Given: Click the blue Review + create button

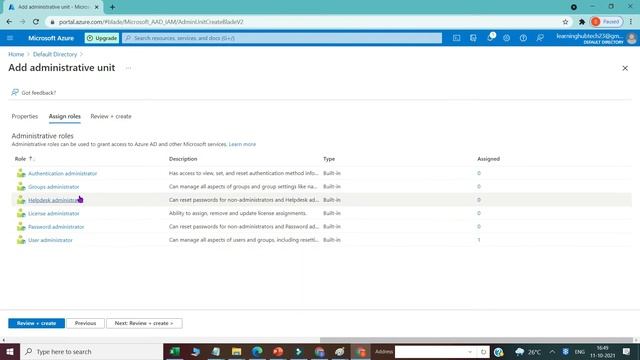Looking at the screenshot, I should pyautogui.click(x=36, y=323).
